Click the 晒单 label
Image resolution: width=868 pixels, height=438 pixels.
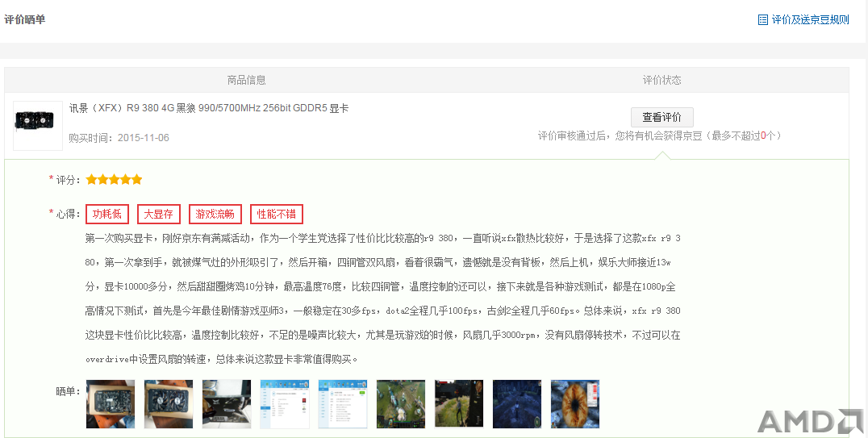coord(68,391)
